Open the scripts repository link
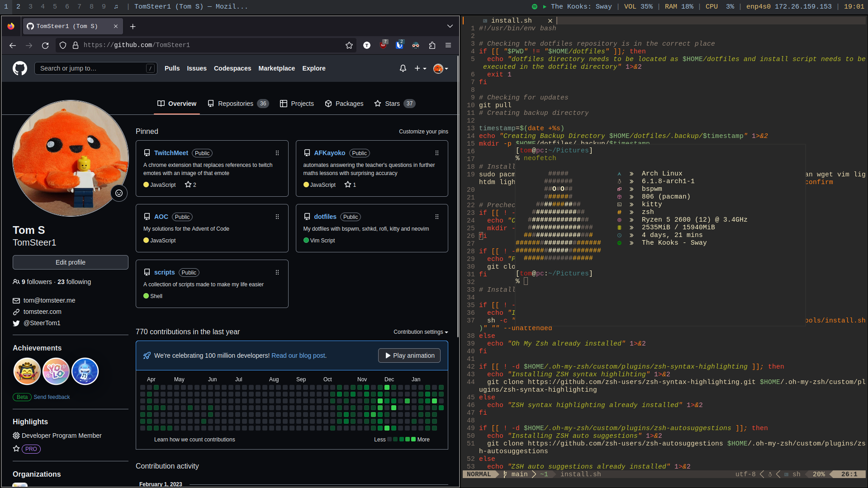 (164, 272)
